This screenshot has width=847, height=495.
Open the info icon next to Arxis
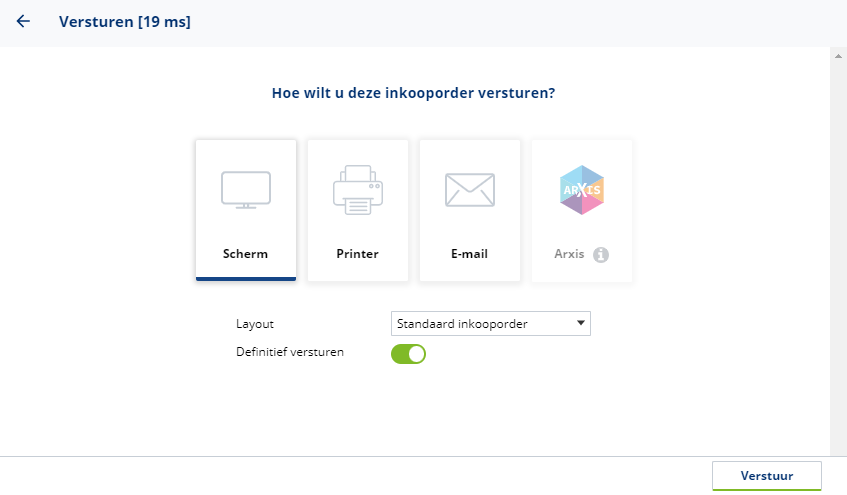coord(601,254)
